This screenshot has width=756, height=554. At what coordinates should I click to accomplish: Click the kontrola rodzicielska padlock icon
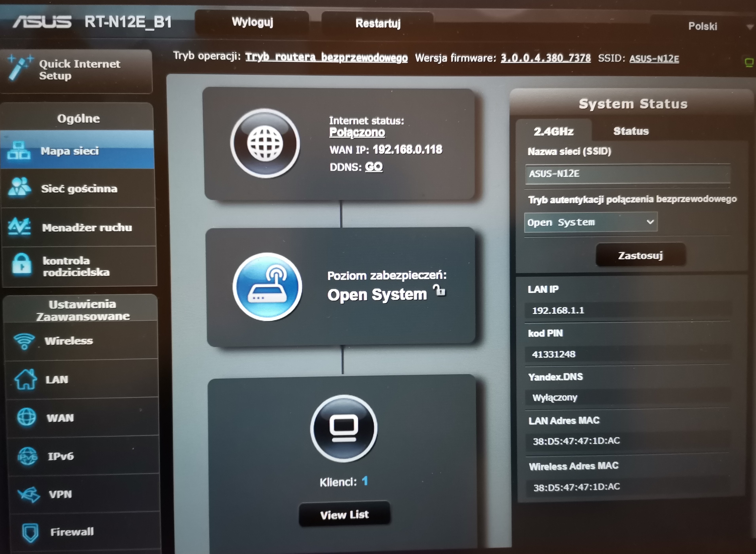[22, 264]
